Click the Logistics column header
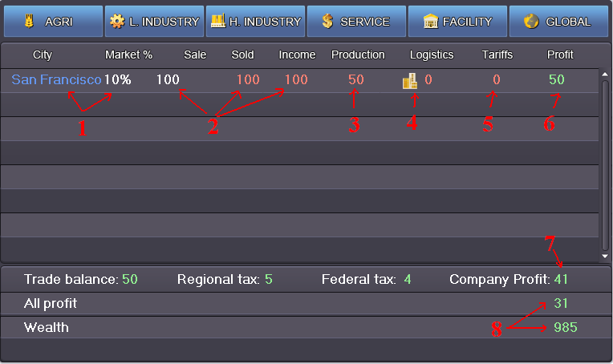613x364 pixels. pyautogui.click(x=432, y=55)
